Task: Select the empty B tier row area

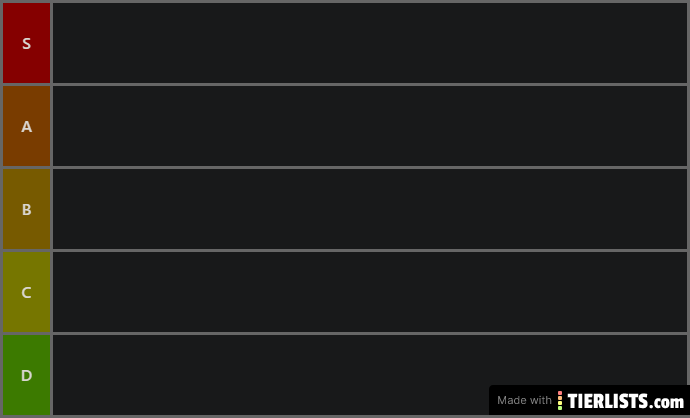Action: tap(369, 209)
